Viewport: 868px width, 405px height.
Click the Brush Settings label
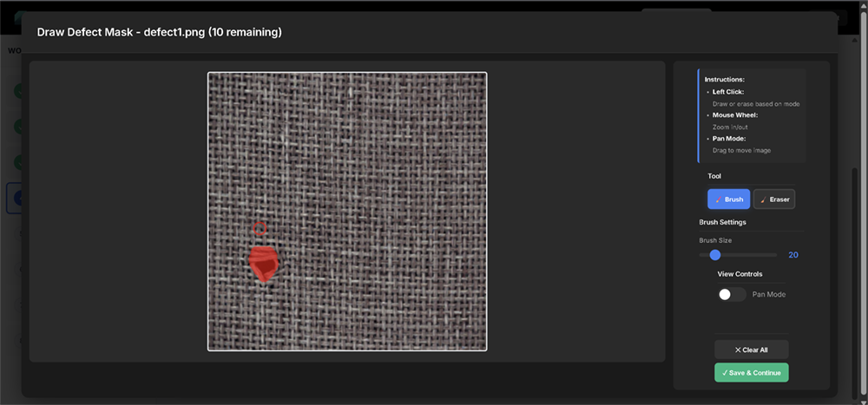[x=722, y=222]
